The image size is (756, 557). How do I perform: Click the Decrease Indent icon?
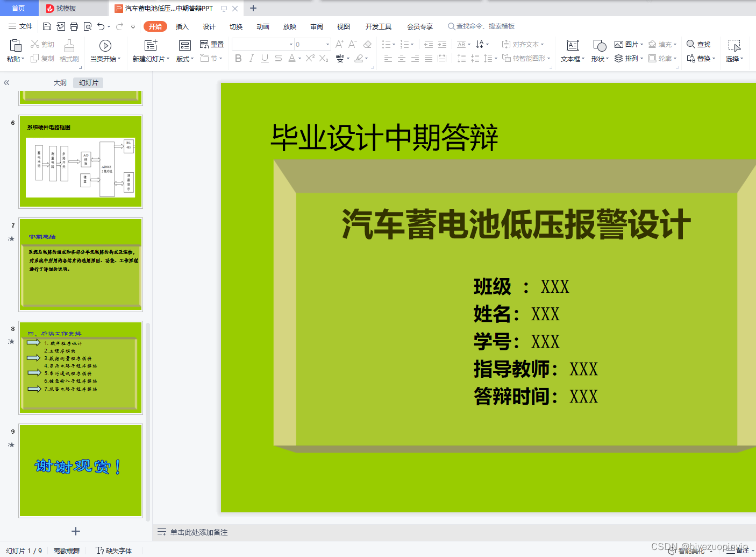point(429,45)
